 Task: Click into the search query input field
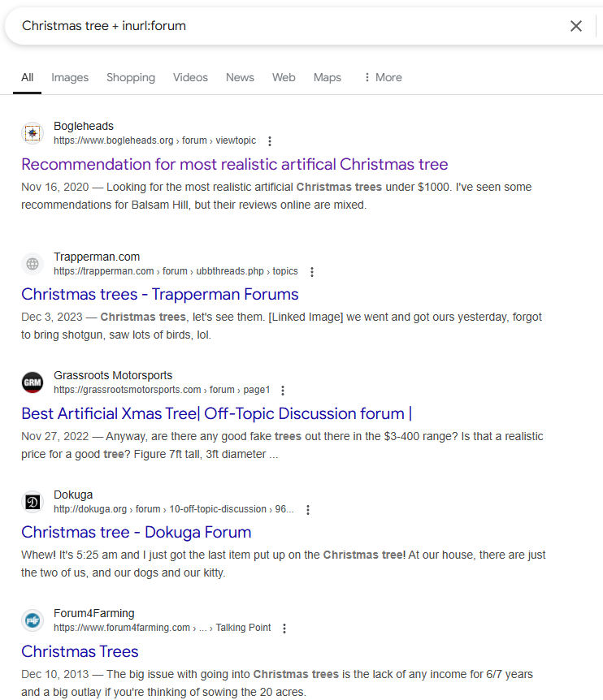284,26
